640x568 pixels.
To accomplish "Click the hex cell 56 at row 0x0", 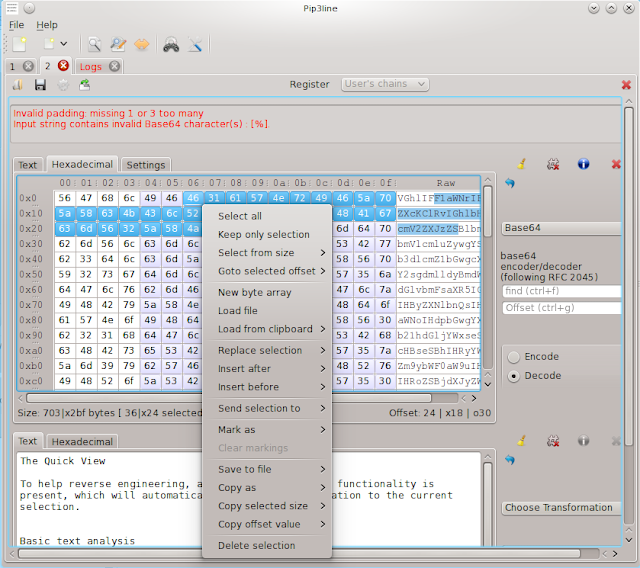I will 64,198.
